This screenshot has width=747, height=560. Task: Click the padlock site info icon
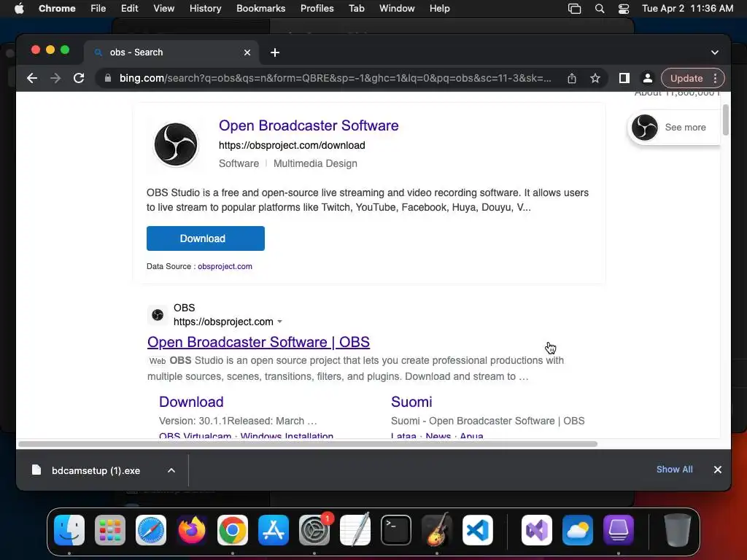[x=108, y=78]
